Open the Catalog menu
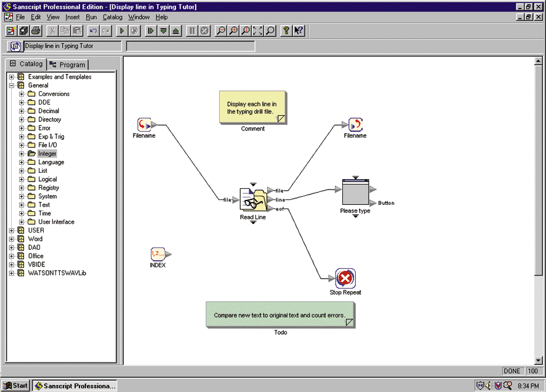This screenshot has height=392, width=546. coord(113,17)
